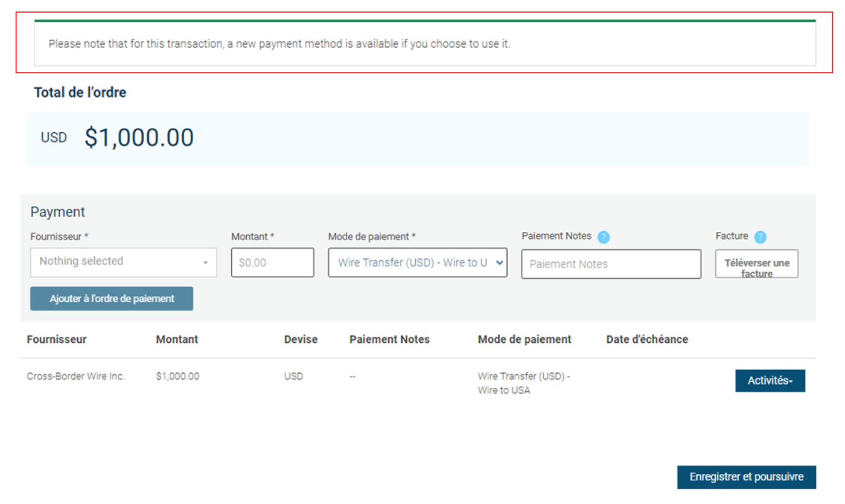Click the help icon beside Paiement Notes label
The height and width of the screenshot is (504, 845).
click(604, 237)
